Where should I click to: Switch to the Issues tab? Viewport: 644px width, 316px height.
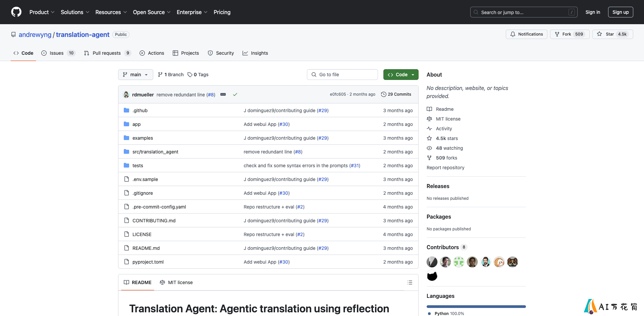pyautogui.click(x=58, y=53)
